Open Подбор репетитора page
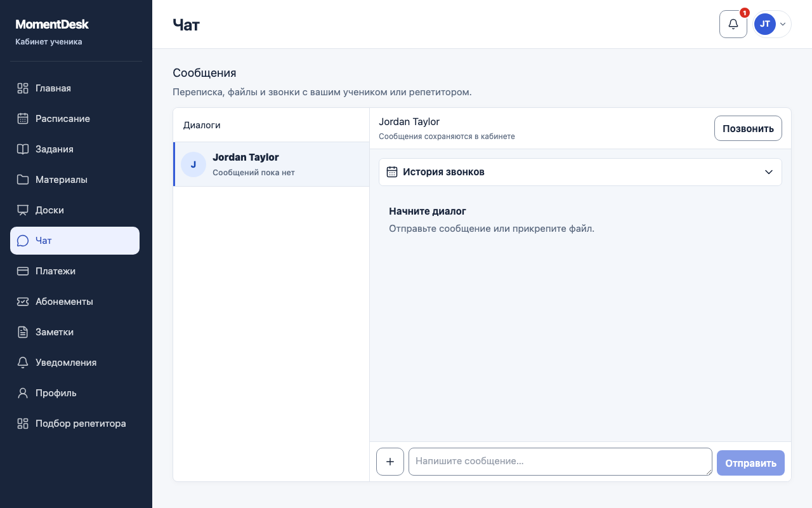The image size is (812, 508). click(75, 424)
